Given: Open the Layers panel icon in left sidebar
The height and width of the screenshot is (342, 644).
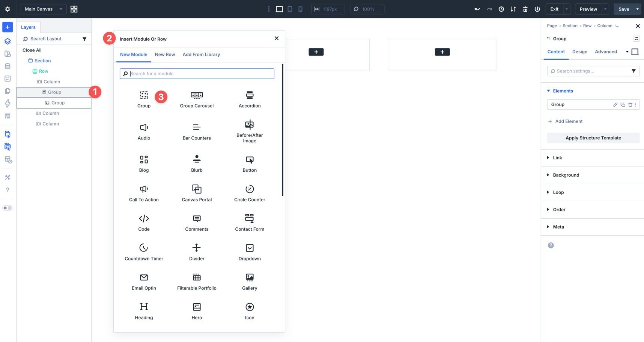Looking at the screenshot, I should 7,41.
